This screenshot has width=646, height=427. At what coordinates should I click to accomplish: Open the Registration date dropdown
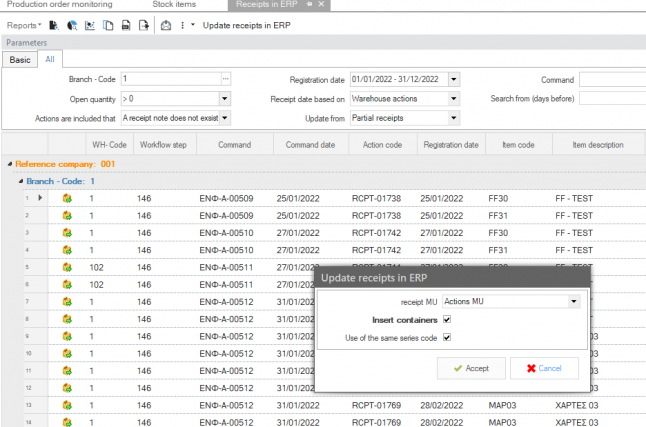[x=454, y=80]
